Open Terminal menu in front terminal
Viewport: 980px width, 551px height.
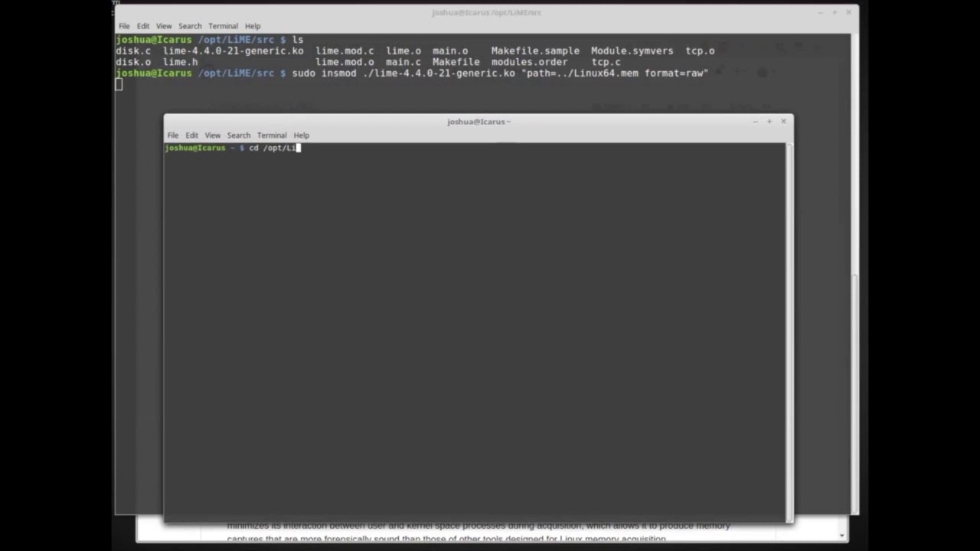[x=272, y=135]
